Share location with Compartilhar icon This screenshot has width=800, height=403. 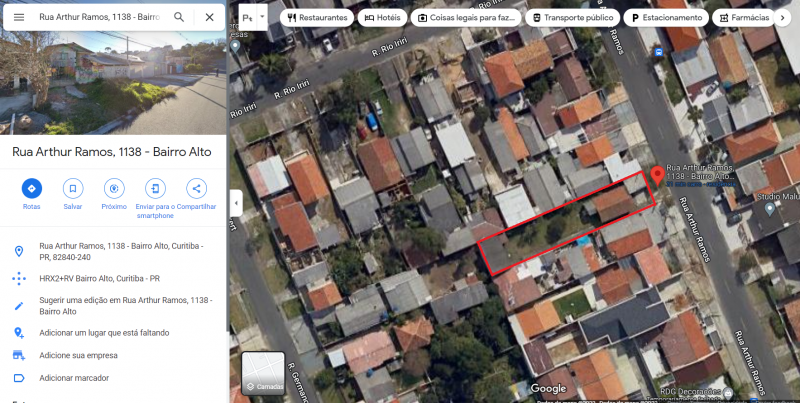196,188
